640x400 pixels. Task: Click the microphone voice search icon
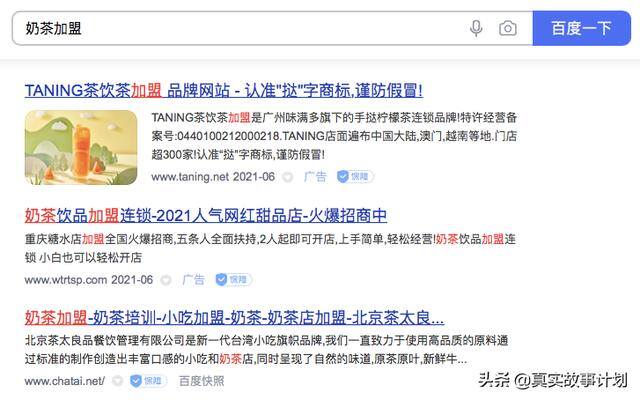pyautogui.click(x=476, y=29)
